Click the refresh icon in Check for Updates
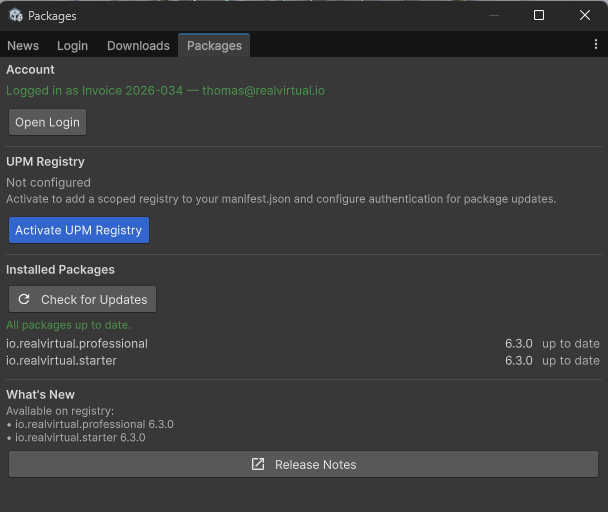Screen dimensions: 608x512 coord(25,299)
